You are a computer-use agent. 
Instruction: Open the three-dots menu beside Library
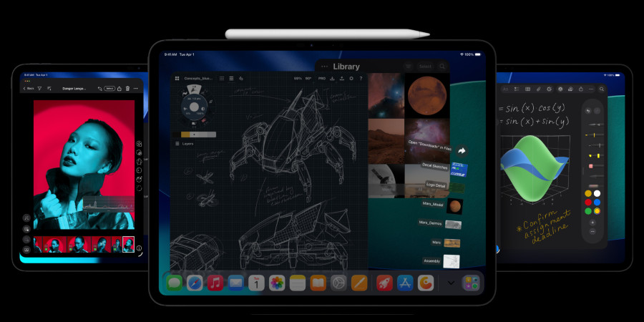(x=325, y=67)
